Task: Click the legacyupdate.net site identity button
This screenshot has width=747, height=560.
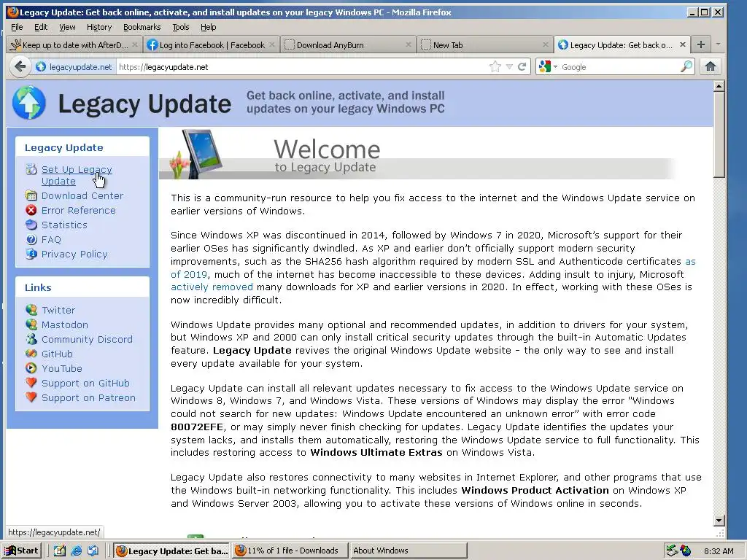Action: [74, 66]
